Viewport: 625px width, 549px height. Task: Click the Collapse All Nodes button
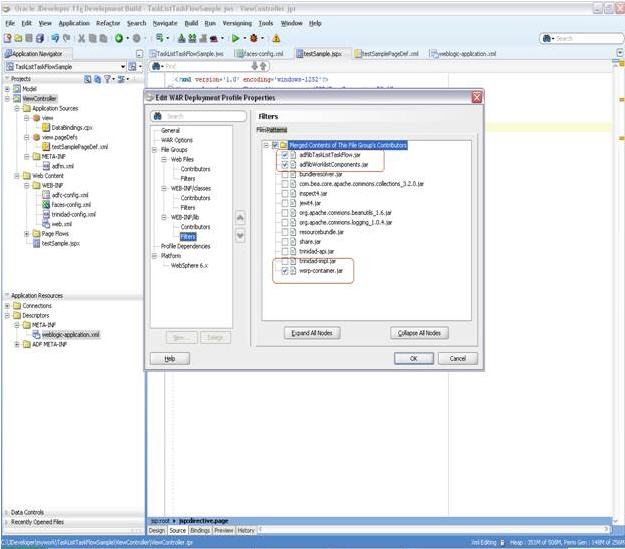point(419,333)
